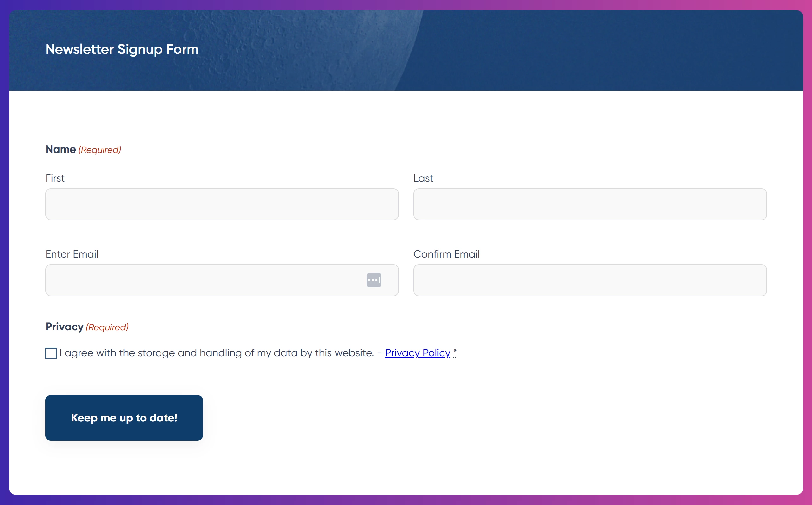
Task: Focus the First name input field
Action: [222, 204]
